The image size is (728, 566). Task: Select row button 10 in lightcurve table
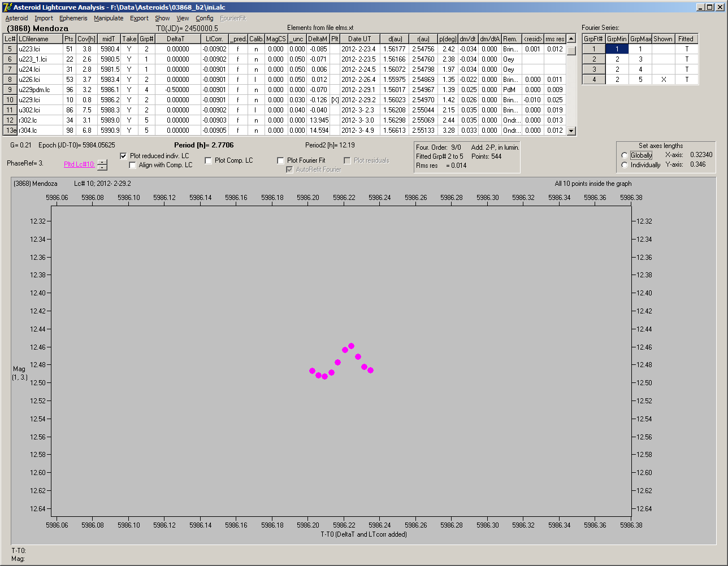10,100
